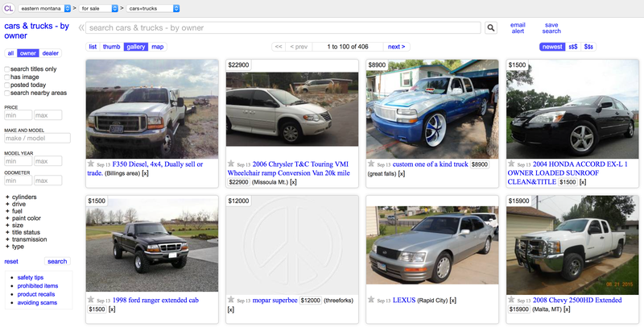
Task: Enable search nearby areas checkbox
Action: (x=7, y=93)
